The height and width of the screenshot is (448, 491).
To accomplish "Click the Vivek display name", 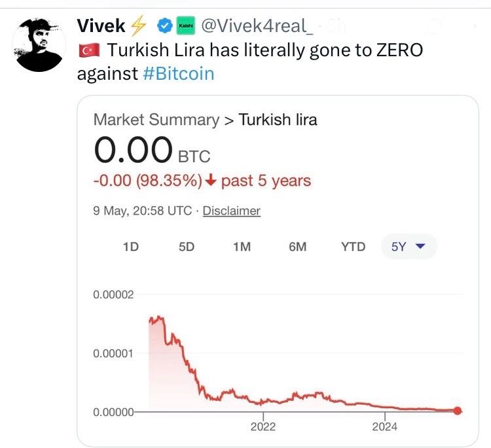I will pyautogui.click(x=101, y=26).
